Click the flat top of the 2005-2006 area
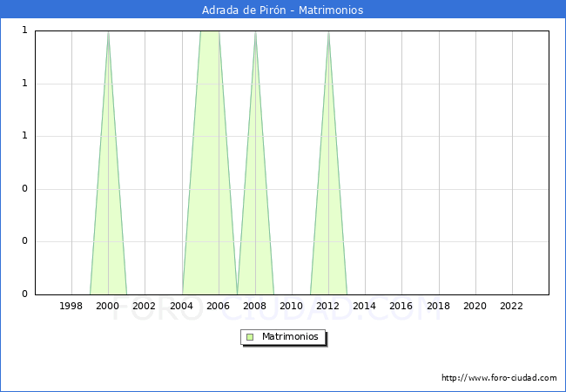 pos(210,32)
